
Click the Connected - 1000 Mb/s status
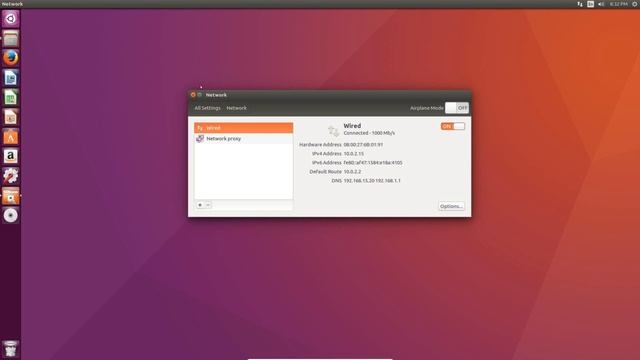pyautogui.click(x=369, y=133)
